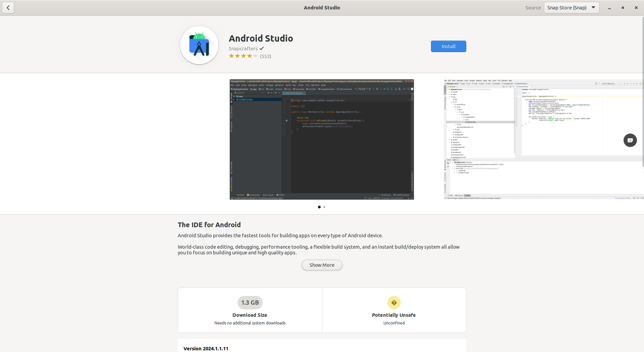The image size is (644, 352).
Task: Advance to the next screenshot
Action: pos(630,140)
